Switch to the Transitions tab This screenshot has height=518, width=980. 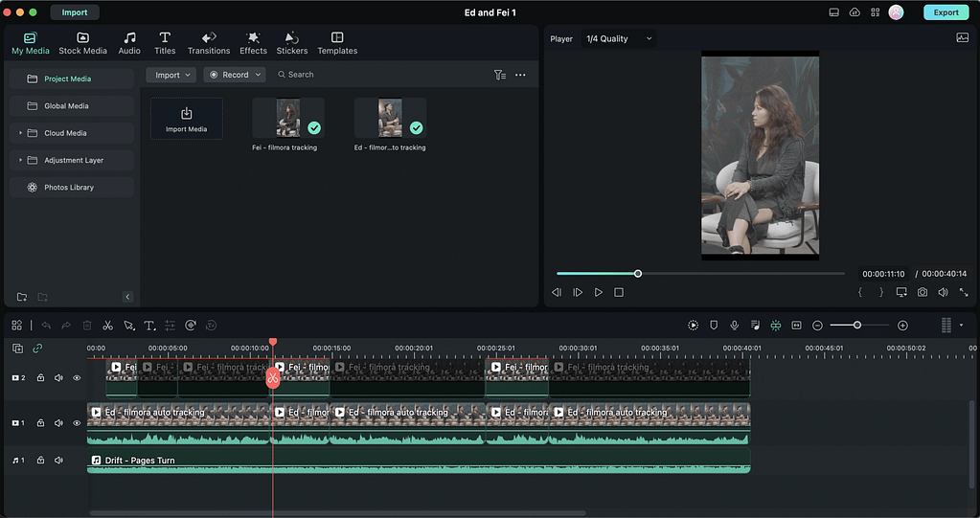(x=208, y=43)
